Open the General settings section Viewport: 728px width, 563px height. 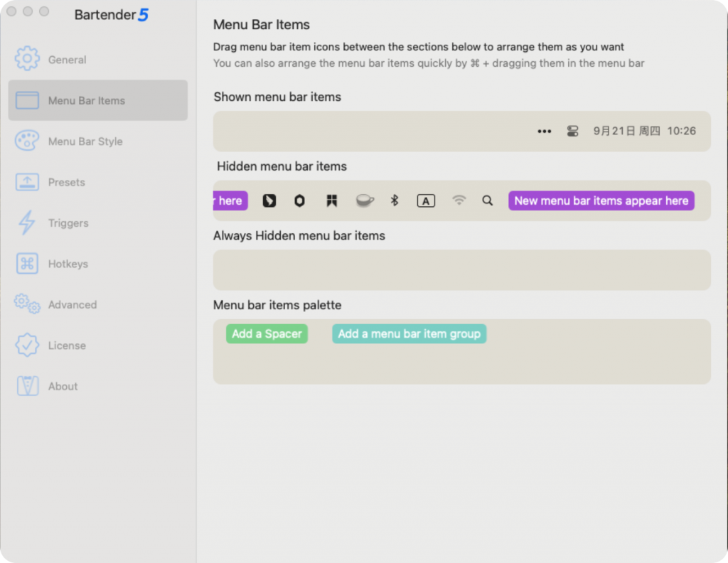click(67, 60)
